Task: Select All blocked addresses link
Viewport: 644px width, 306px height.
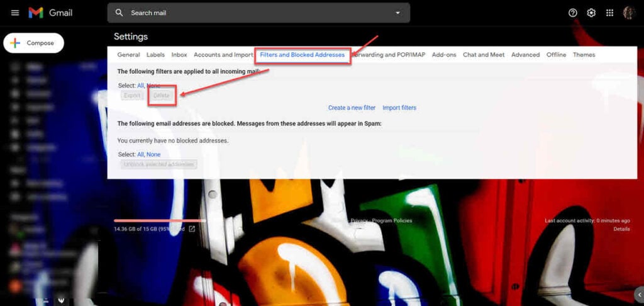Action: (140, 154)
